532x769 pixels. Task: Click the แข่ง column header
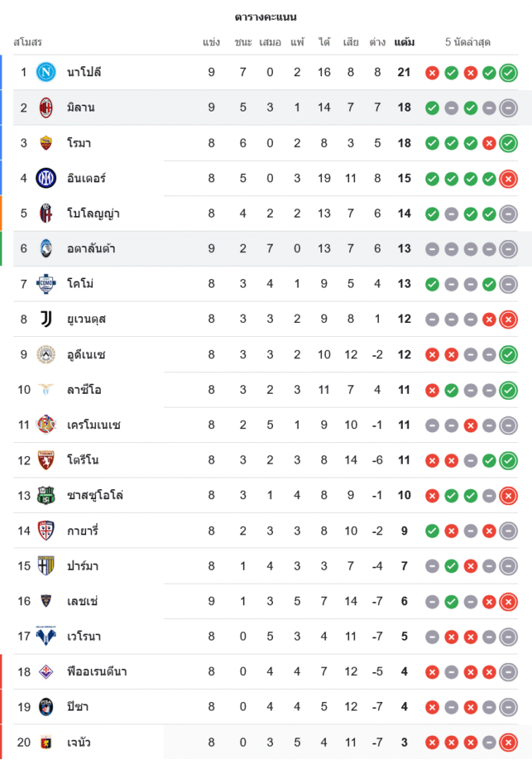click(211, 42)
